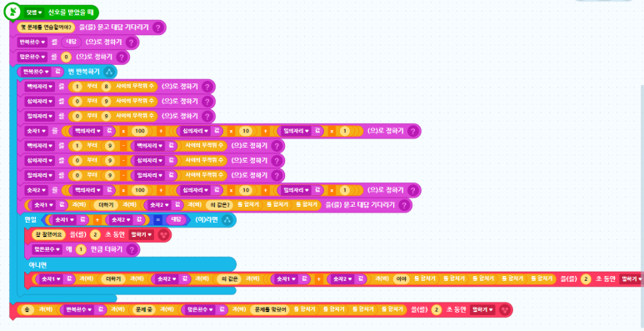This screenshot has height=331, width=644.
Task: Click the 을(를) 묻고 대답 기다리기 text after 몇 문제를 연습할까여?
Action: (x=114, y=28)
